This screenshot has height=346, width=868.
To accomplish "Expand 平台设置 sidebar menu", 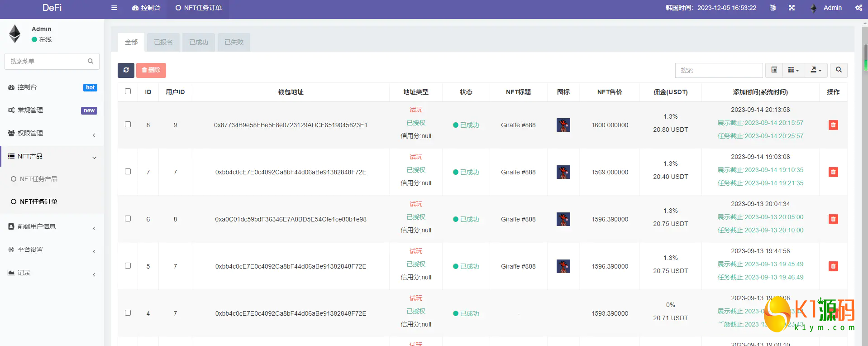I will (52, 250).
